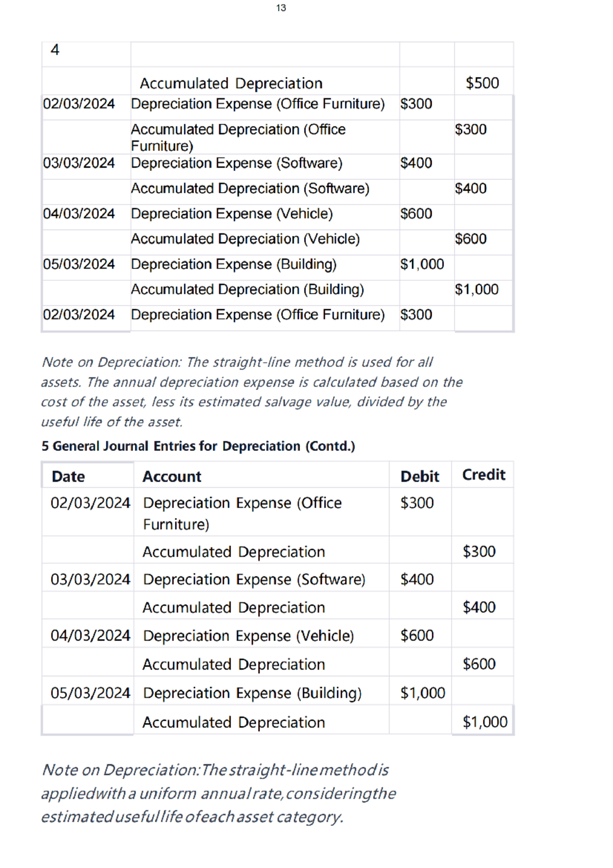This screenshot has width=613, height=868.
Task: Click the page number 13
Action: coord(281,8)
